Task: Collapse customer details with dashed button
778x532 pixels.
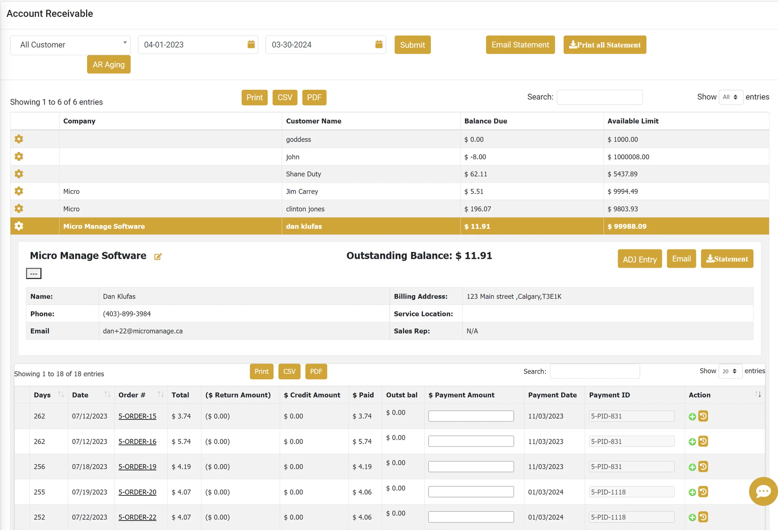Action: [33, 273]
